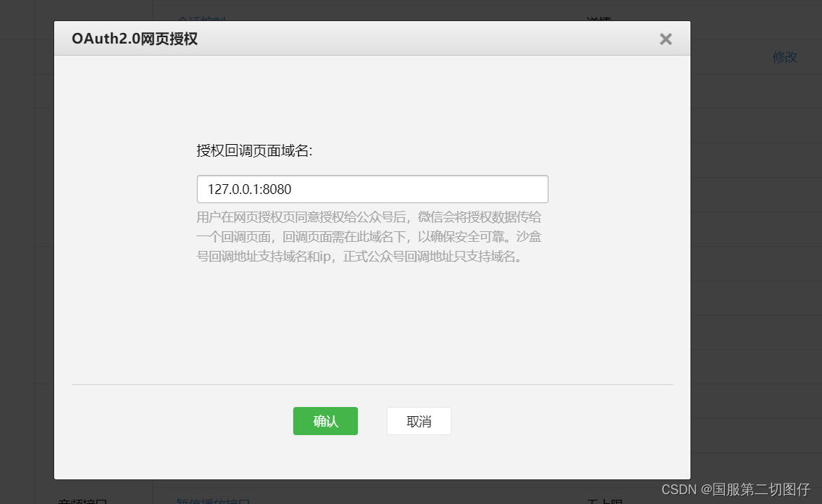Click the 取消 button
The width and height of the screenshot is (822, 504).
419,420
